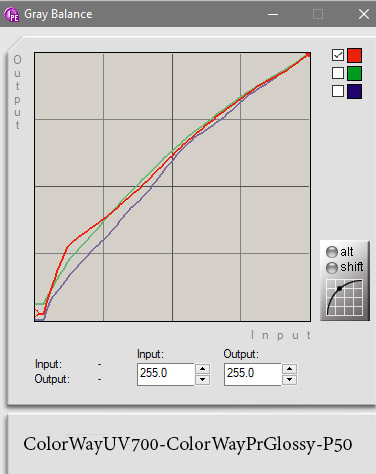Viewport: 376px width, 474px height.
Task: Click into the Output value field
Action: [253, 374]
